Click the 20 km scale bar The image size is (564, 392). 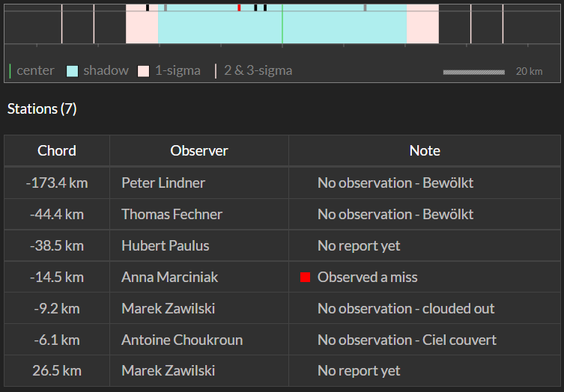pos(473,73)
